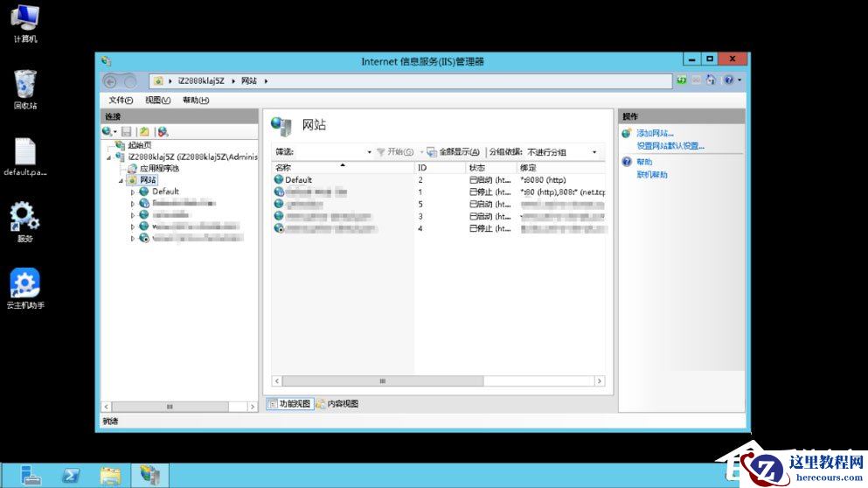
Task: Select the default.pa... file on desktop
Action: [x=24, y=157]
